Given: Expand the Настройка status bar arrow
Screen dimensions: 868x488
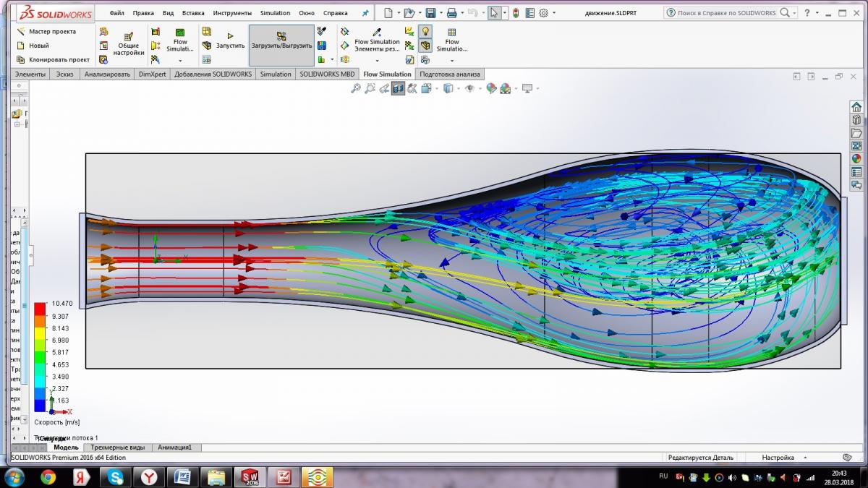Looking at the screenshot, I should click(806, 458).
